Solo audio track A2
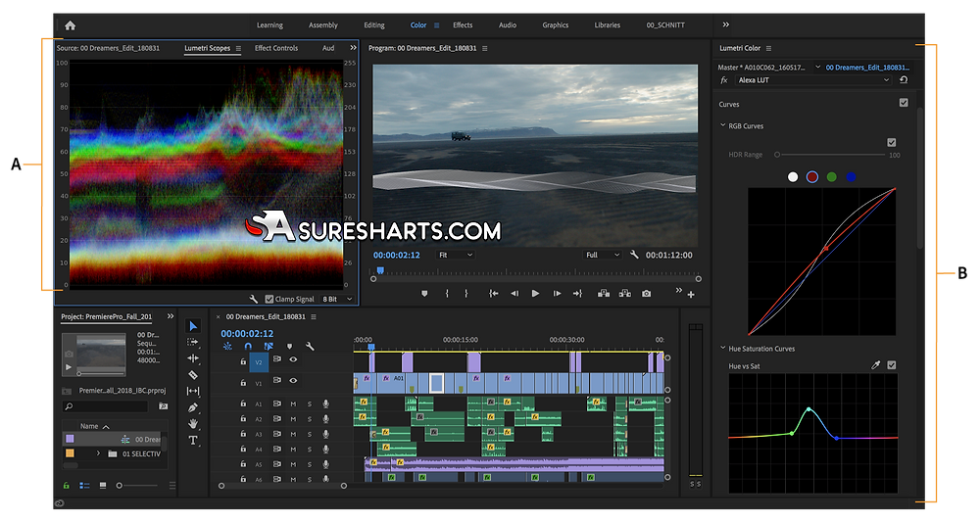The image size is (980, 522). (x=310, y=419)
